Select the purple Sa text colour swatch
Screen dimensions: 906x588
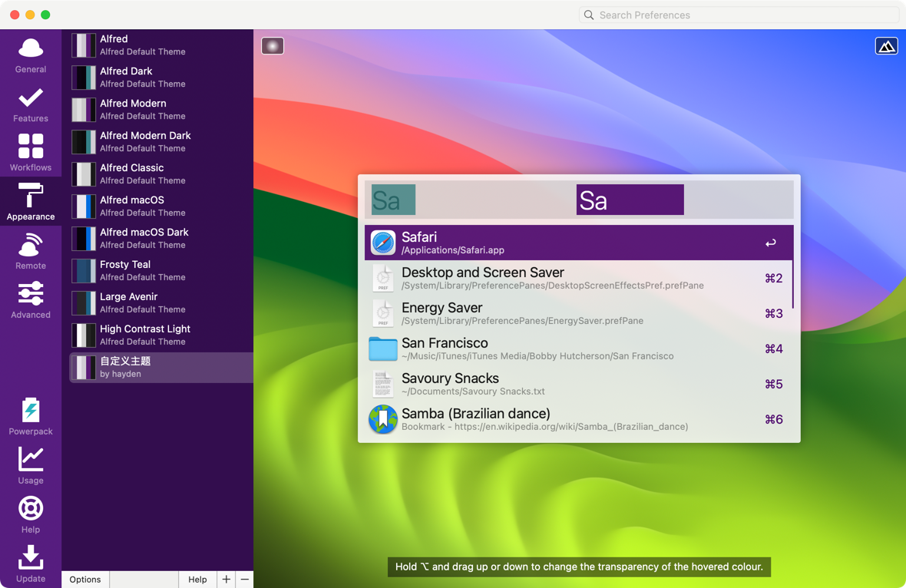tap(630, 200)
